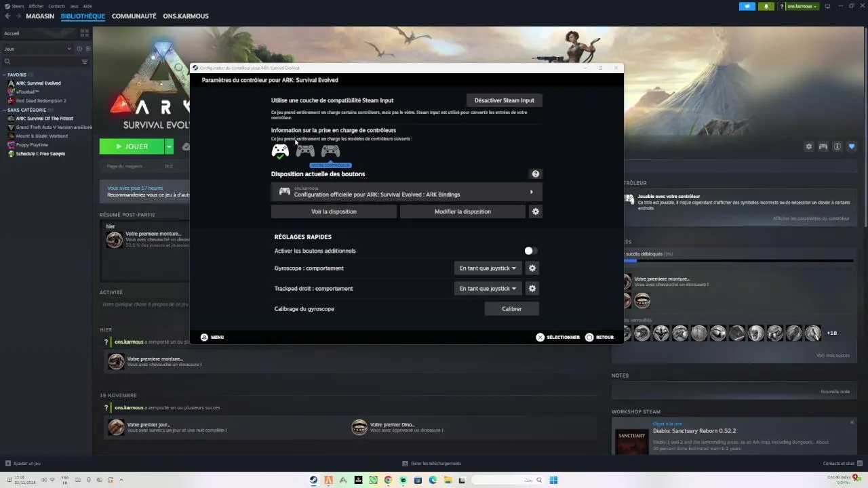
Task: Show game info icon on library page
Action: click(837, 146)
